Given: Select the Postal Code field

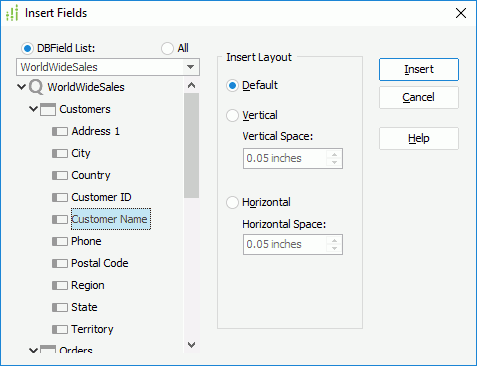Looking at the screenshot, I should tap(100, 263).
